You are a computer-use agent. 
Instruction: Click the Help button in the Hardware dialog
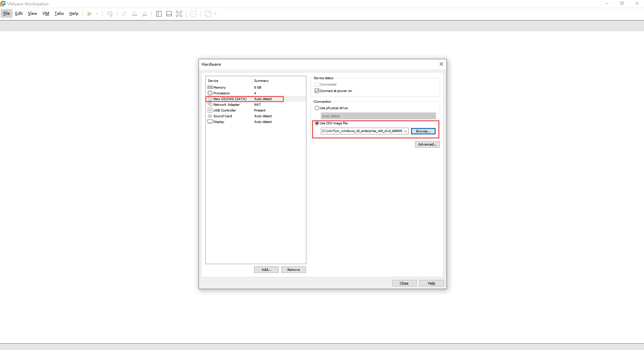[x=431, y=283]
